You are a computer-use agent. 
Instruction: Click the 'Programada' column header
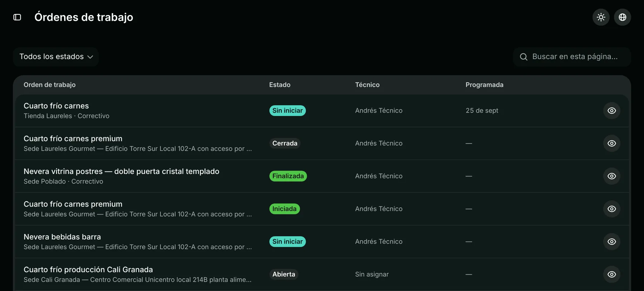(x=484, y=85)
